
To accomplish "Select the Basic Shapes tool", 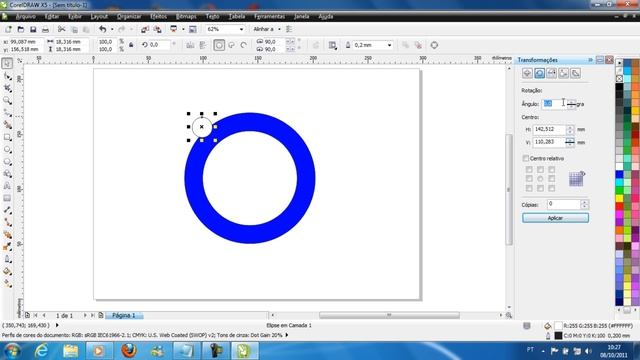I will (7, 174).
